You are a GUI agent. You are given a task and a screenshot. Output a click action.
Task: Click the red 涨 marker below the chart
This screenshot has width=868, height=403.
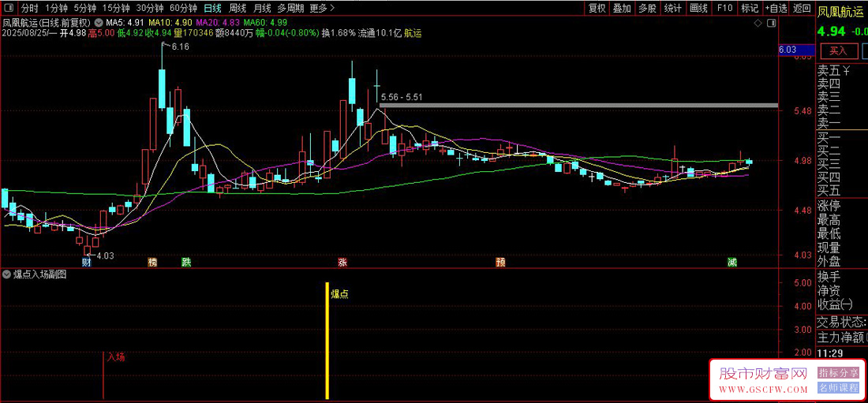pos(342,263)
